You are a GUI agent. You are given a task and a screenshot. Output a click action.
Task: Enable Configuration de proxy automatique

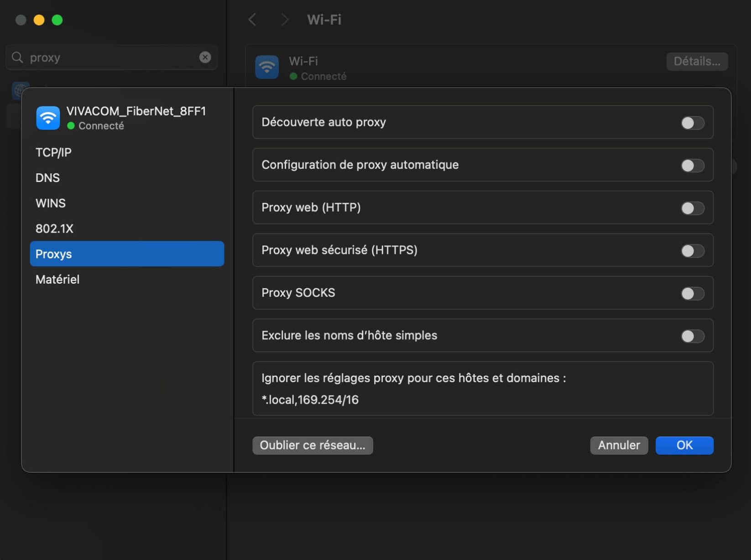click(692, 165)
